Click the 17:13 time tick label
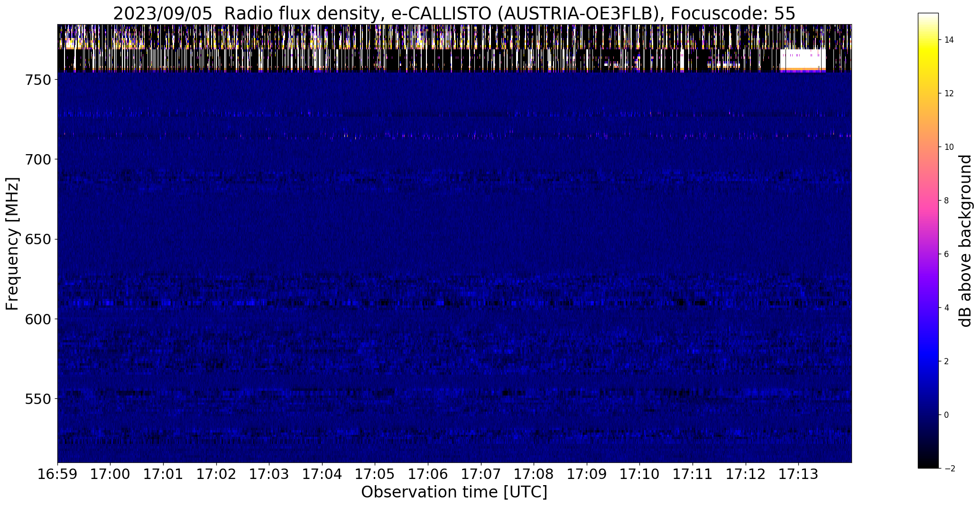The height and width of the screenshot is (506, 980). tap(798, 474)
